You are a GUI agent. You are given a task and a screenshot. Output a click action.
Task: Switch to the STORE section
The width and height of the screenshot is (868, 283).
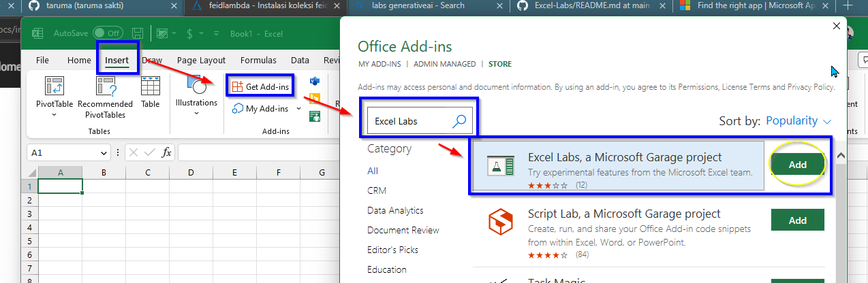coord(500,64)
